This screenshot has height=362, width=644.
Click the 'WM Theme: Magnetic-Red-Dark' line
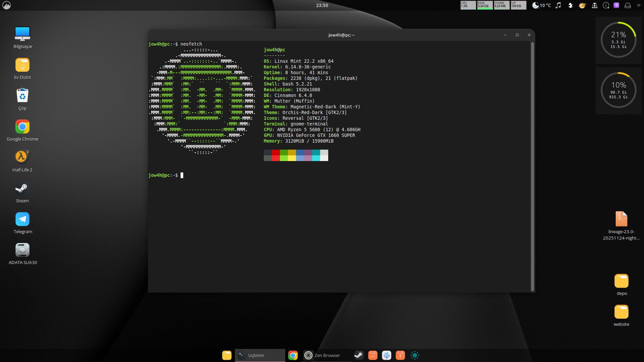point(312,107)
